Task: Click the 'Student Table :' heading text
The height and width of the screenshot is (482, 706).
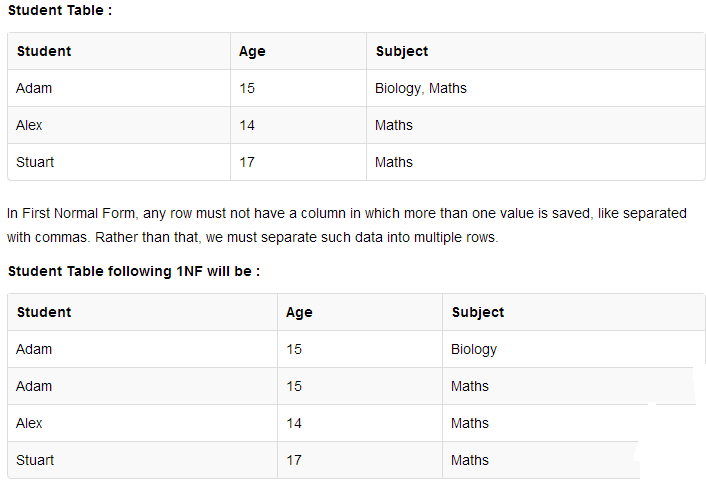Action: click(x=59, y=12)
